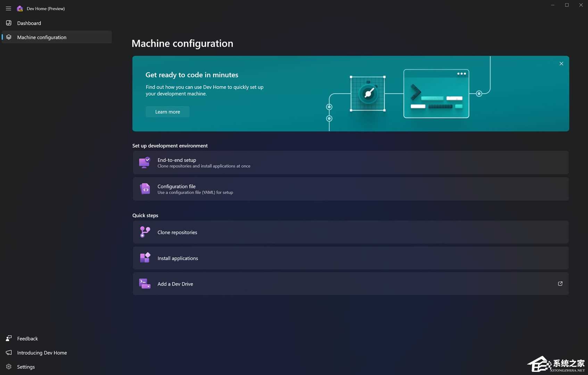Click the external link icon on Dev Drive row
The width and height of the screenshot is (588, 375).
560,284
